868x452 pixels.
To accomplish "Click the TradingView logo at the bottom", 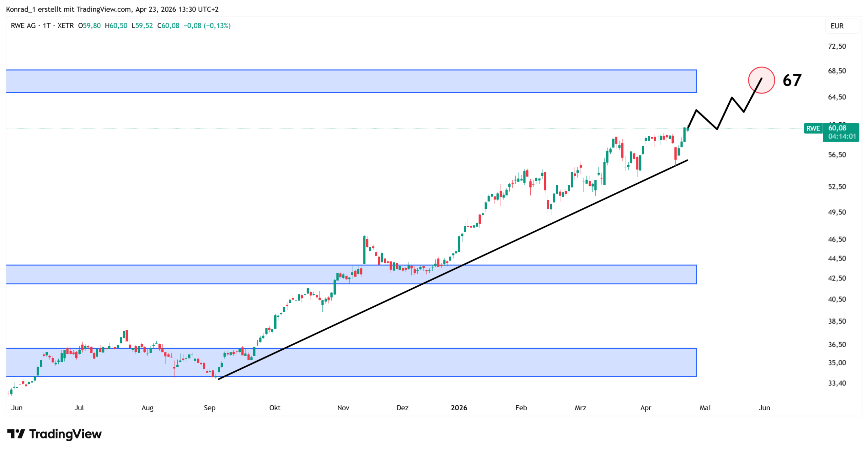I will pyautogui.click(x=54, y=434).
